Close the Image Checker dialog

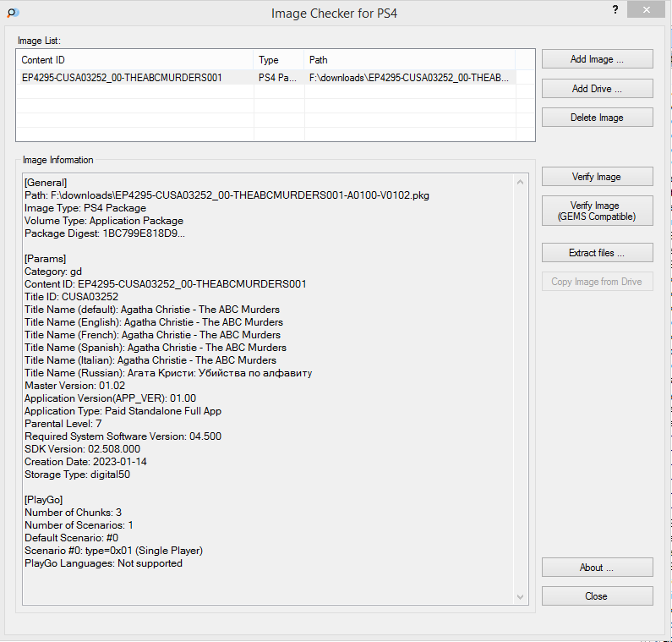tap(597, 596)
